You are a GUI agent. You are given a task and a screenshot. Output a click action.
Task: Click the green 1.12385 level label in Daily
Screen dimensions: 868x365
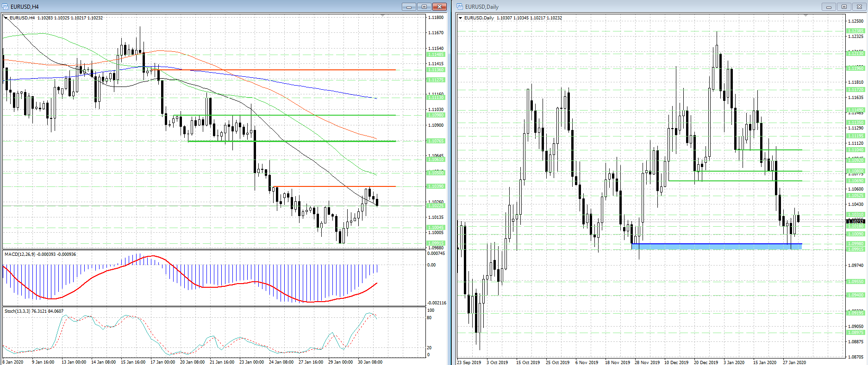click(x=856, y=31)
